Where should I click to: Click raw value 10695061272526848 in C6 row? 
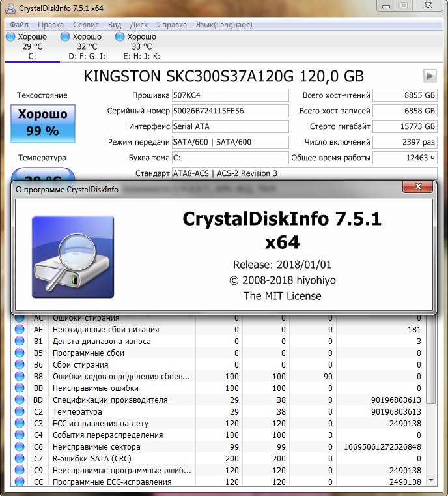[x=382, y=446]
